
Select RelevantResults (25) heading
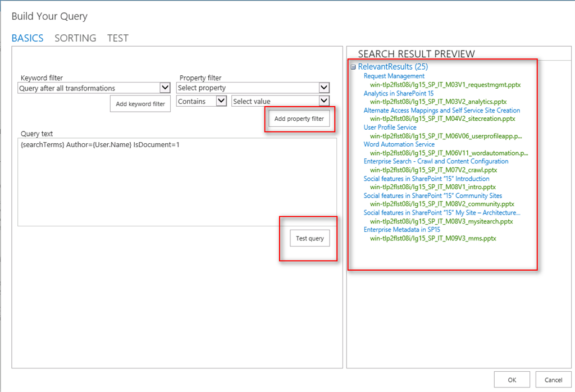pyautogui.click(x=393, y=67)
